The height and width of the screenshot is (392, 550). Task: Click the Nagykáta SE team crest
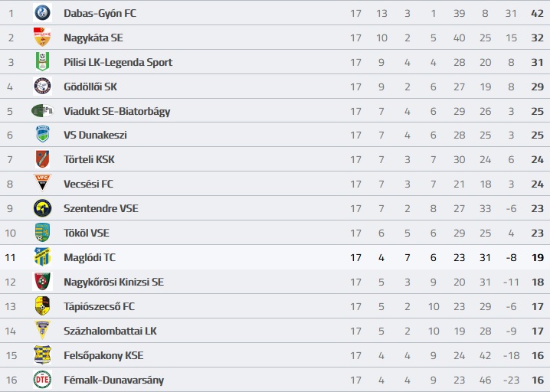pyautogui.click(x=42, y=38)
